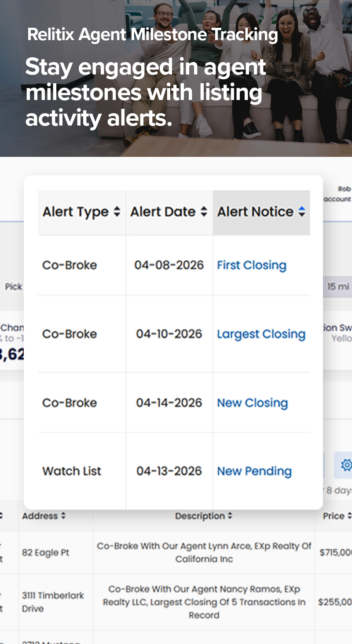Viewport: 352px width, 644px height.
Task: Click the Co-Broke cell dated 04-14-2026
Action: 70,403
